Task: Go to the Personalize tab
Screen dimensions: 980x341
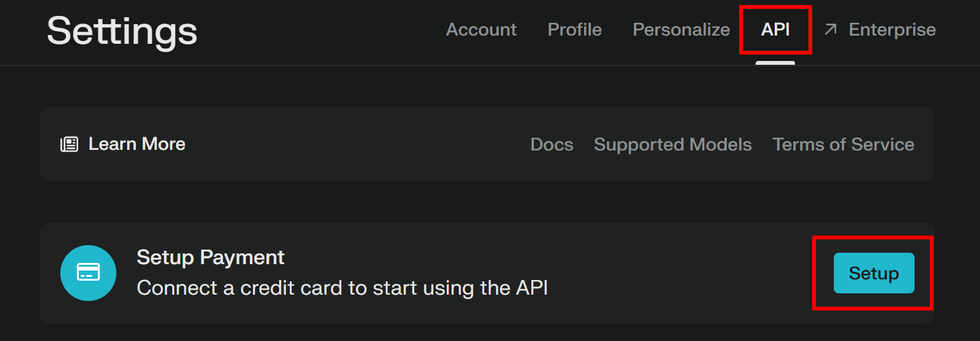Action: click(681, 30)
